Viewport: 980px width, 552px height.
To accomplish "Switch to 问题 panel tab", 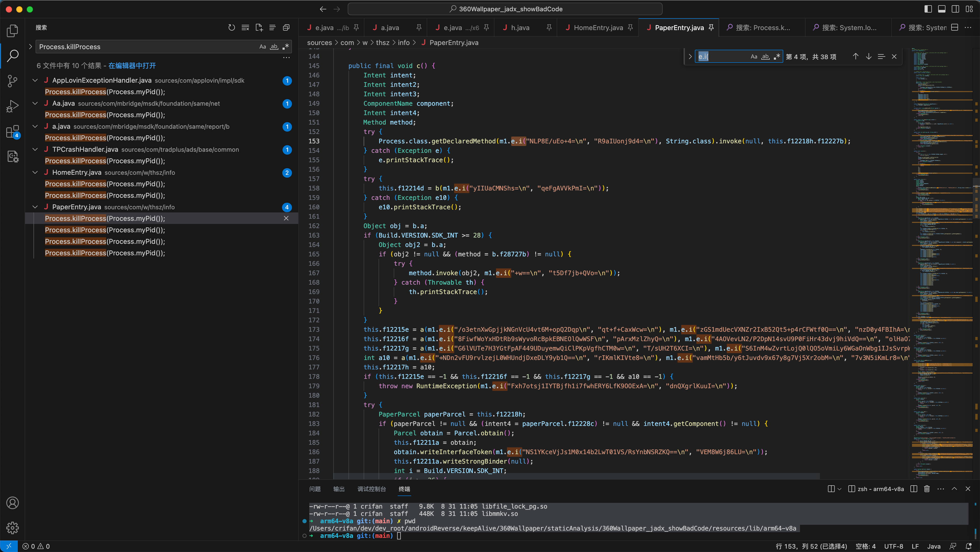I will point(315,489).
